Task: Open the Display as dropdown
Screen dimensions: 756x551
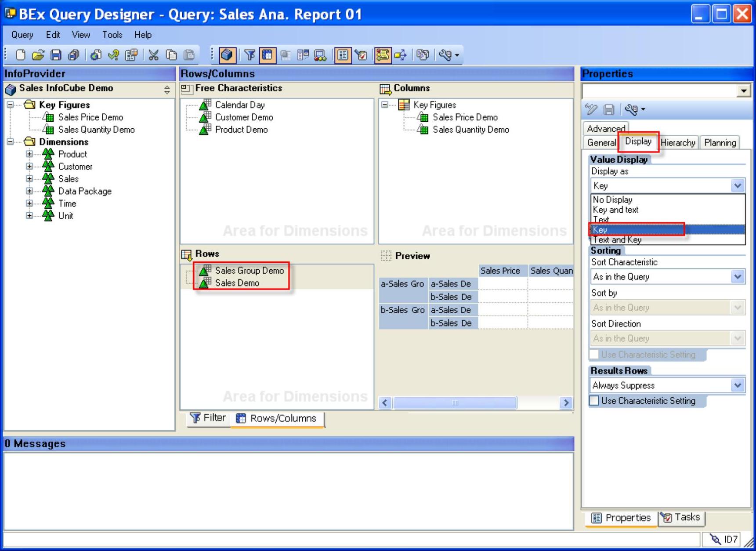Action: (738, 186)
